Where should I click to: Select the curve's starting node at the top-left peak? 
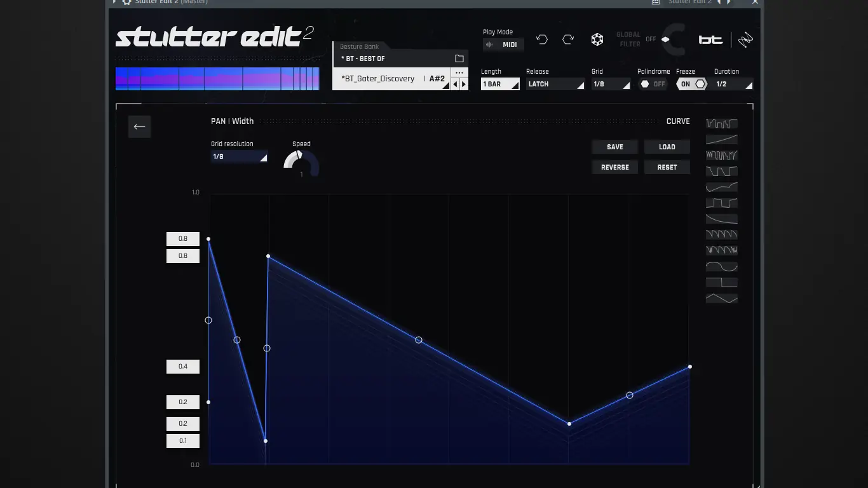point(208,239)
